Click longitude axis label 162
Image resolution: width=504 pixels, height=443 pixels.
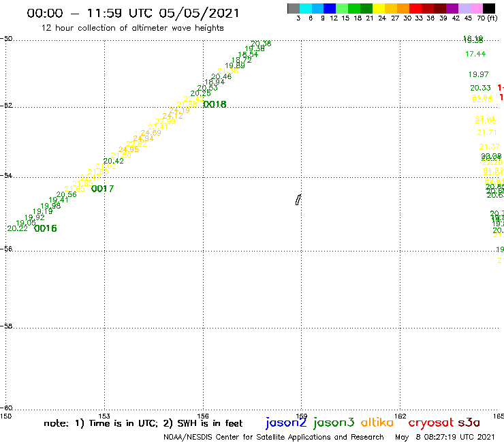pos(400,416)
